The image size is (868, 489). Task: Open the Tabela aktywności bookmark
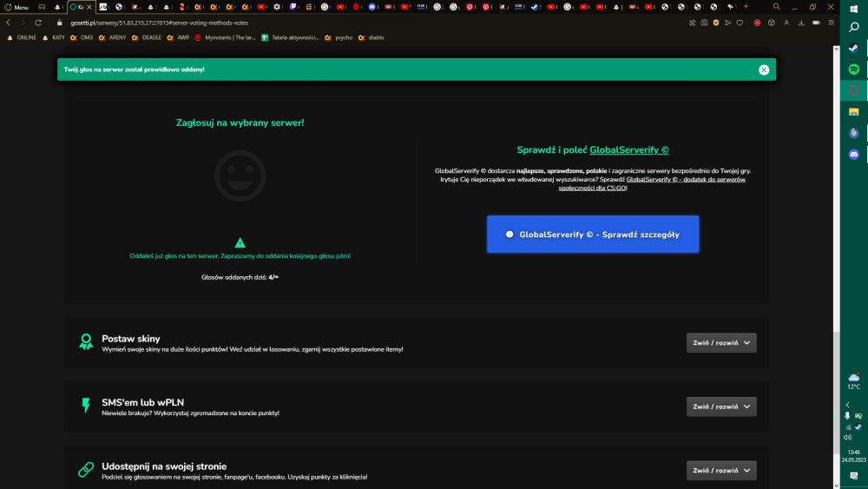click(x=290, y=37)
